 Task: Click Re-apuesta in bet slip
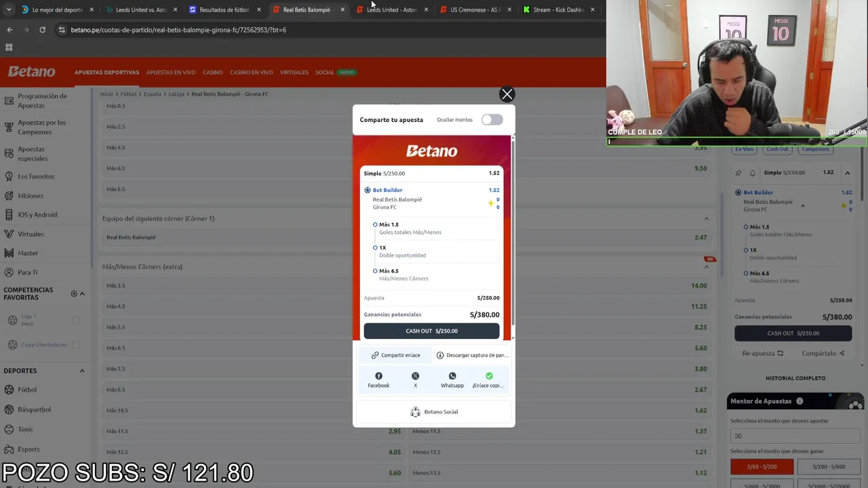tap(763, 353)
